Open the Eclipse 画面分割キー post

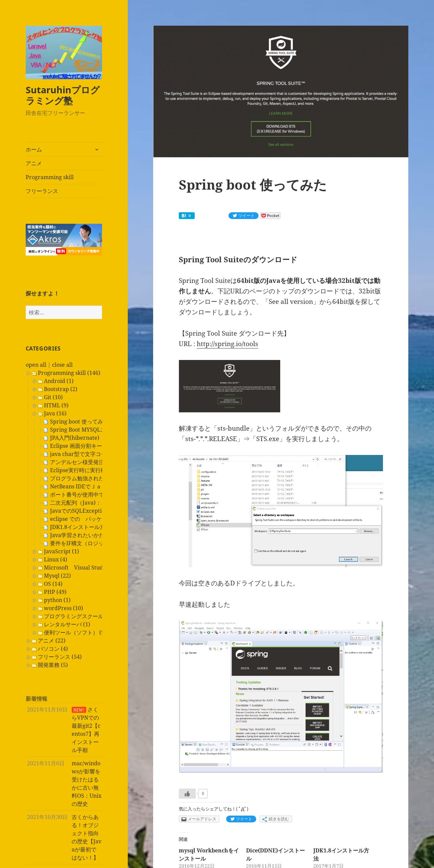tap(76, 446)
